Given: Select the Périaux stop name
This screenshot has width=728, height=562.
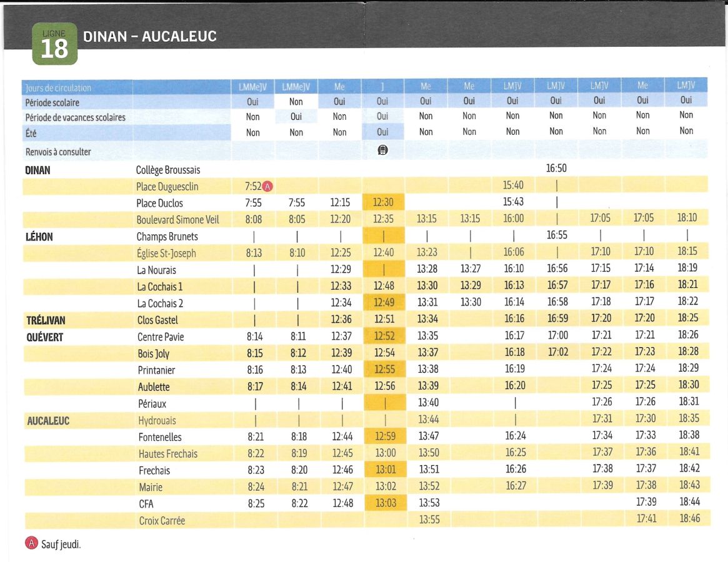Looking at the screenshot, I should coord(152,404).
